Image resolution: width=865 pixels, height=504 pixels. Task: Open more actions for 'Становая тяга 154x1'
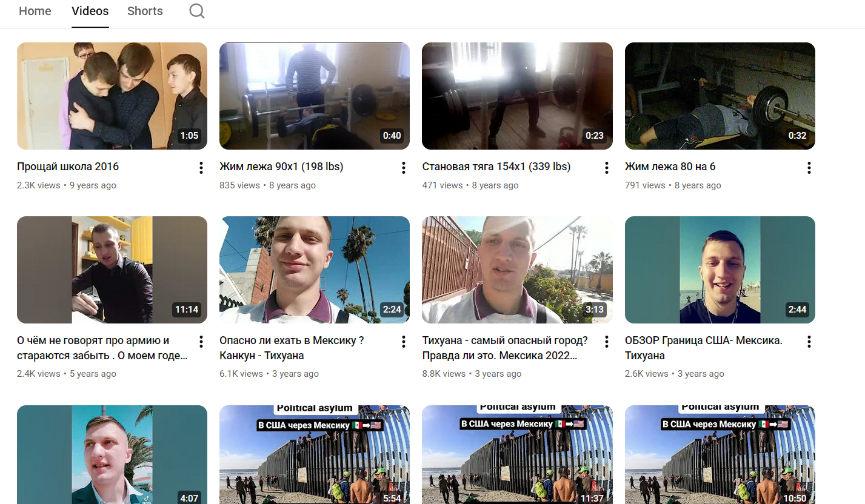[606, 168]
